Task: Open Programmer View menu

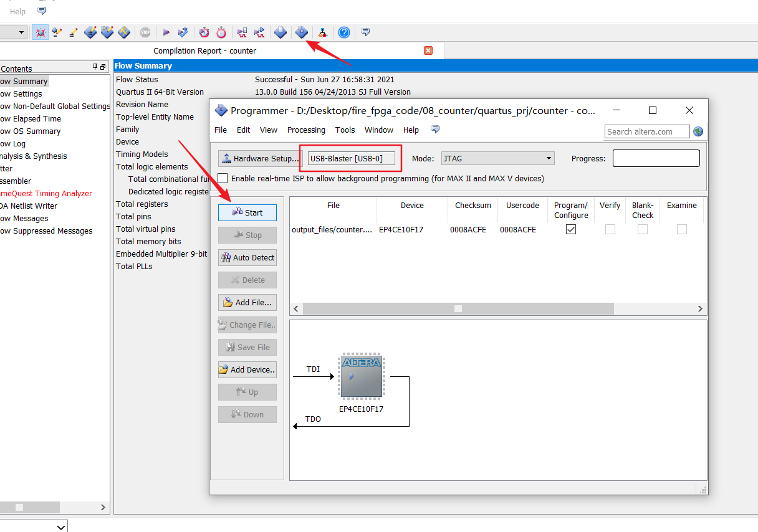Action: pos(269,130)
